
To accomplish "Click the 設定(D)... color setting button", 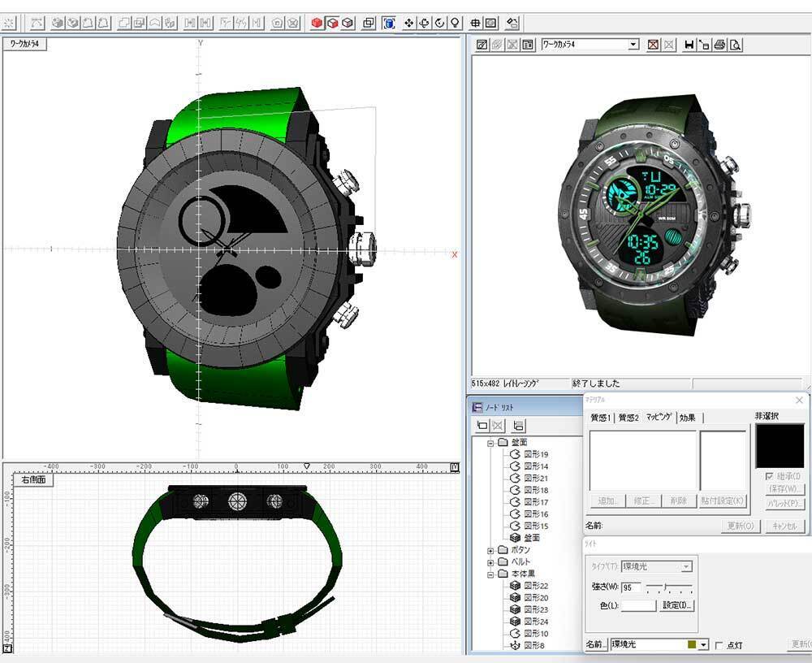I will (x=678, y=605).
